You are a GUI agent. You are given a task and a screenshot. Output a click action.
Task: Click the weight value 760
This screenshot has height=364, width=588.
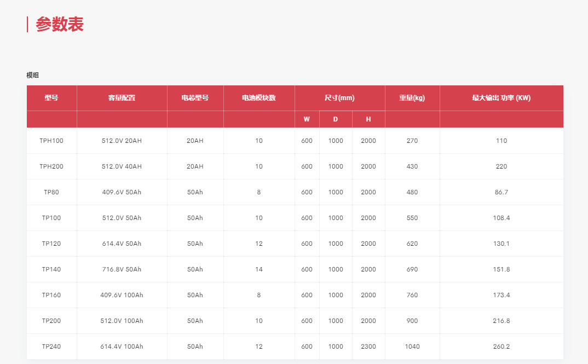click(x=412, y=295)
